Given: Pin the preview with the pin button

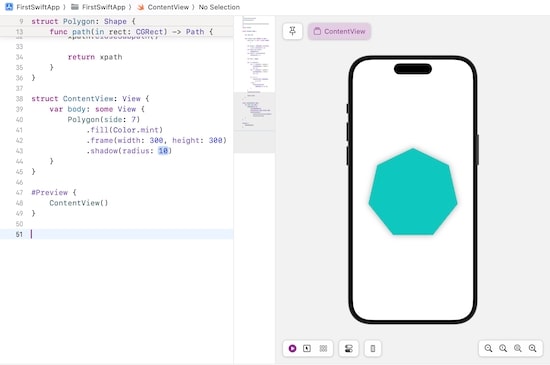Looking at the screenshot, I should pos(293,31).
